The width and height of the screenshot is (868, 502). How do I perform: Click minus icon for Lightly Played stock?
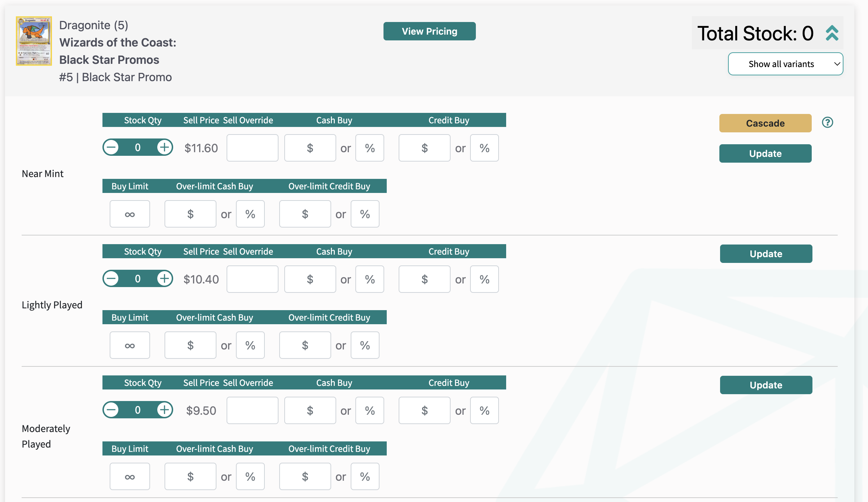click(x=111, y=279)
